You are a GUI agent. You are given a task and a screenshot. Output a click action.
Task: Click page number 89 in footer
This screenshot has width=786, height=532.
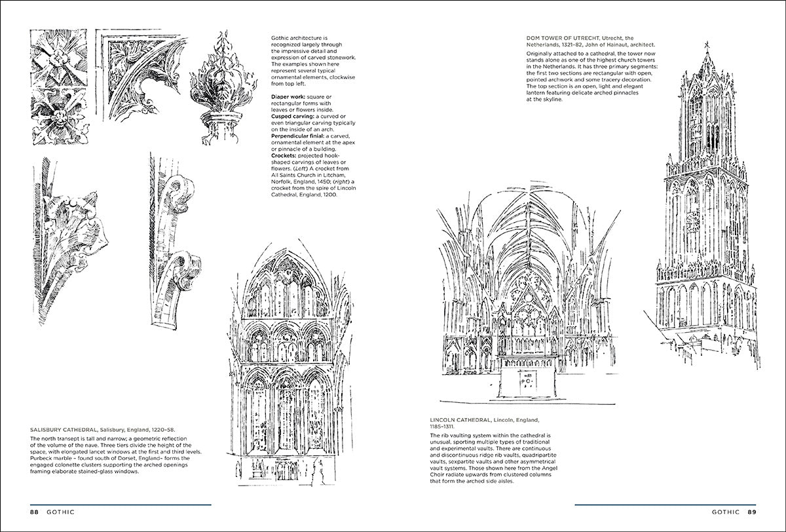751,512
